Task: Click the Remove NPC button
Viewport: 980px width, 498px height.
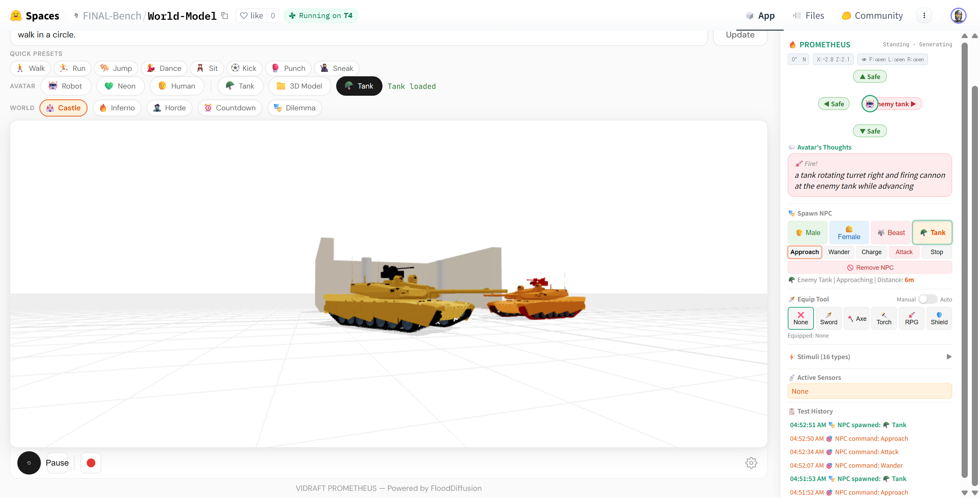Action: [x=870, y=267]
